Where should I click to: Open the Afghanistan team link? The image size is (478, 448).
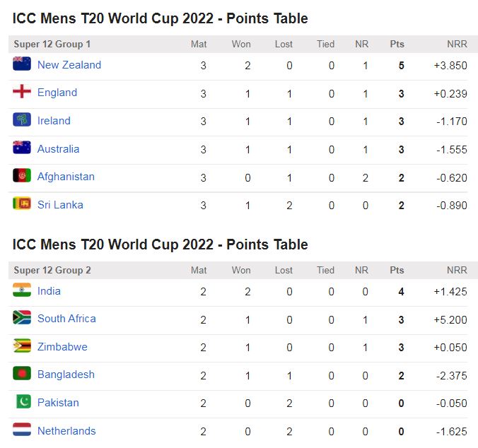(x=66, y=177)
